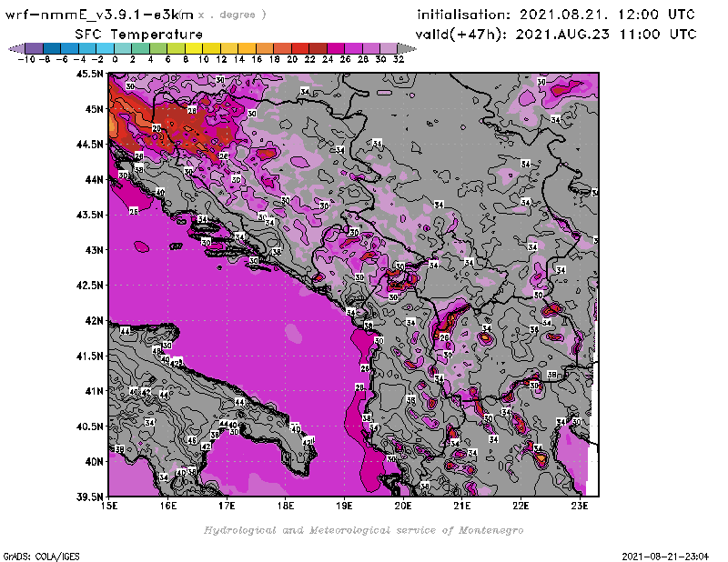Click the green 2 to 4 legend swatch
This screenshot has height=562, width=728.
click(x=141, y=48)
